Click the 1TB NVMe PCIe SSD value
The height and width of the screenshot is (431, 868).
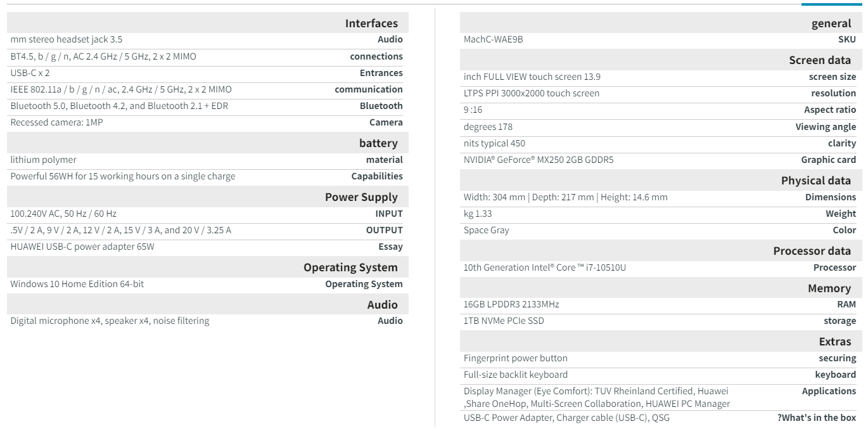[x=504, y=321]
